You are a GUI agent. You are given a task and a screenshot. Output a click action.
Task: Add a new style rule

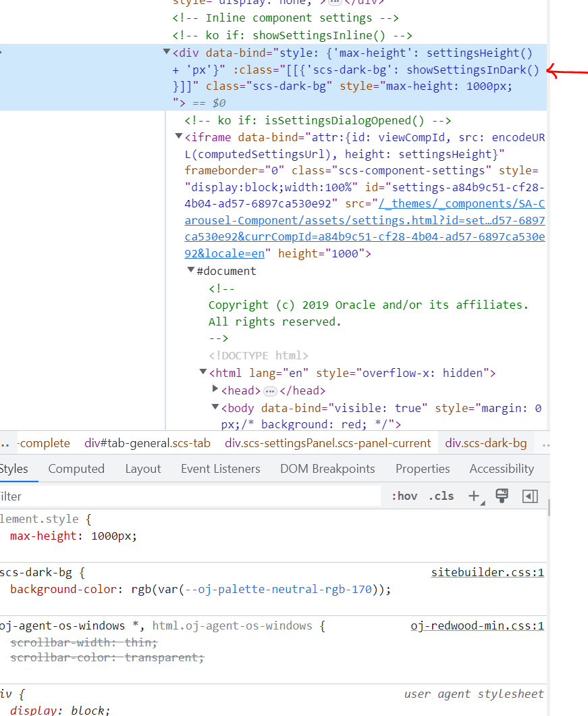pos(475,496)
